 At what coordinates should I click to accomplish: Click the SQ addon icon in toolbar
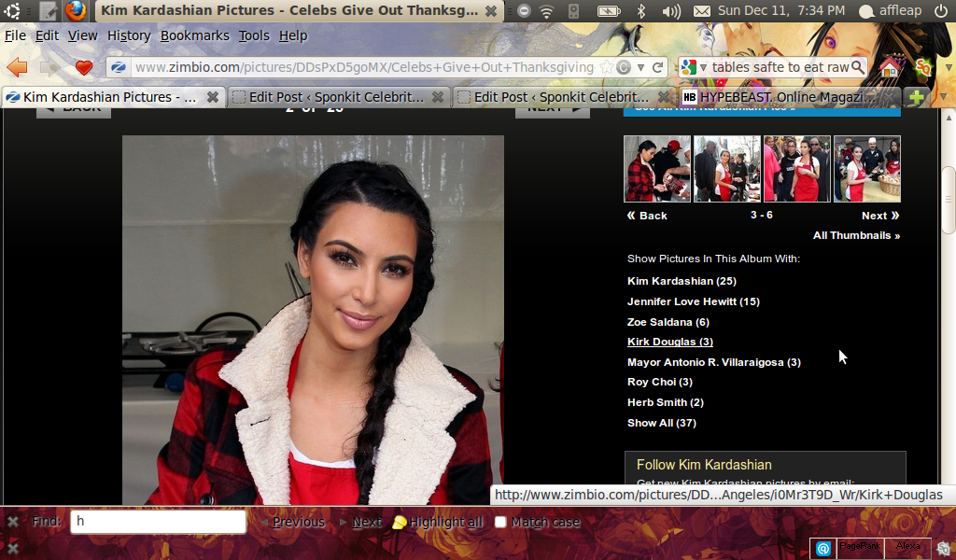point(923,67)
